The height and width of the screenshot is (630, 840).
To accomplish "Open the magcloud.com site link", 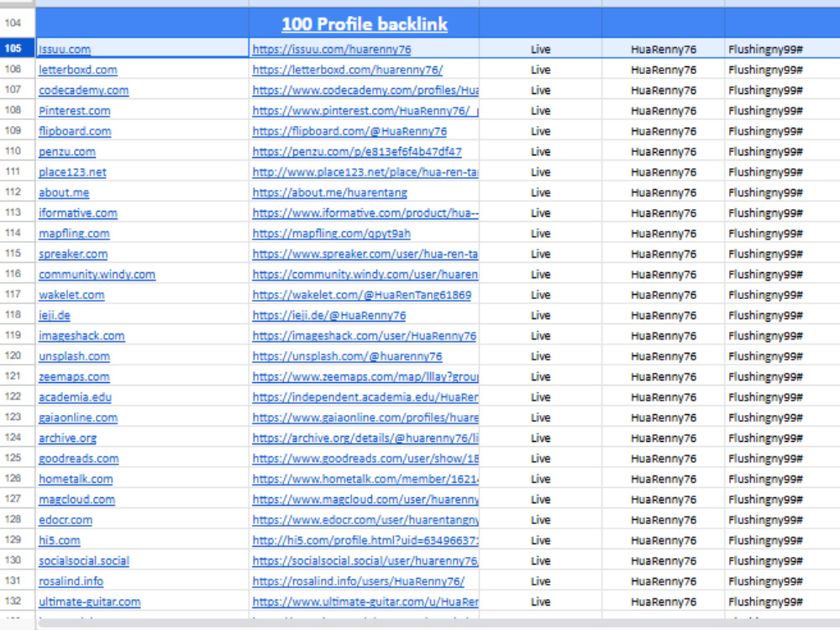I will click(76, 499).
